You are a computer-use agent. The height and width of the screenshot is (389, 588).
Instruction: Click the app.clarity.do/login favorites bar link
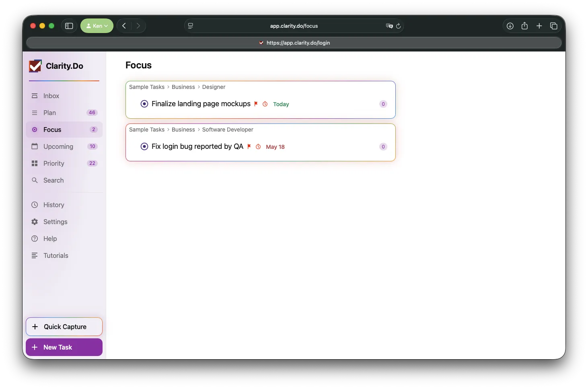(x=294, y=43)
